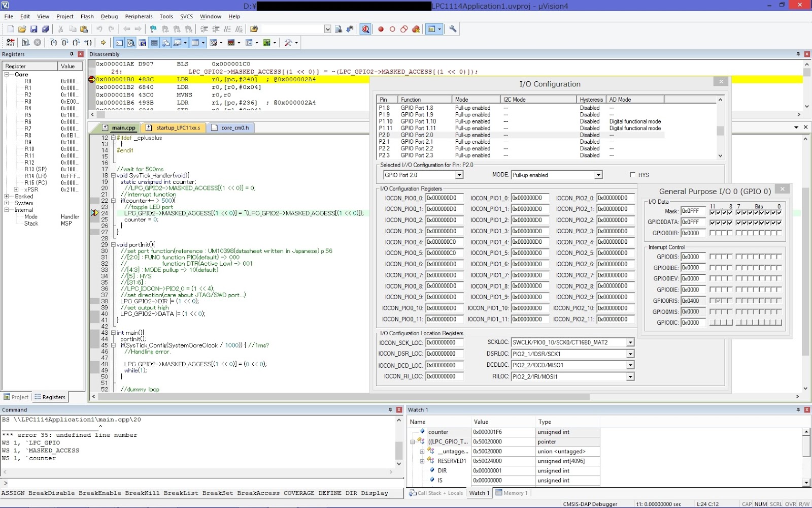This screenshot has height=508, width=812.
Task: Toggle the Command Window icon
Action: click(119, 43)
